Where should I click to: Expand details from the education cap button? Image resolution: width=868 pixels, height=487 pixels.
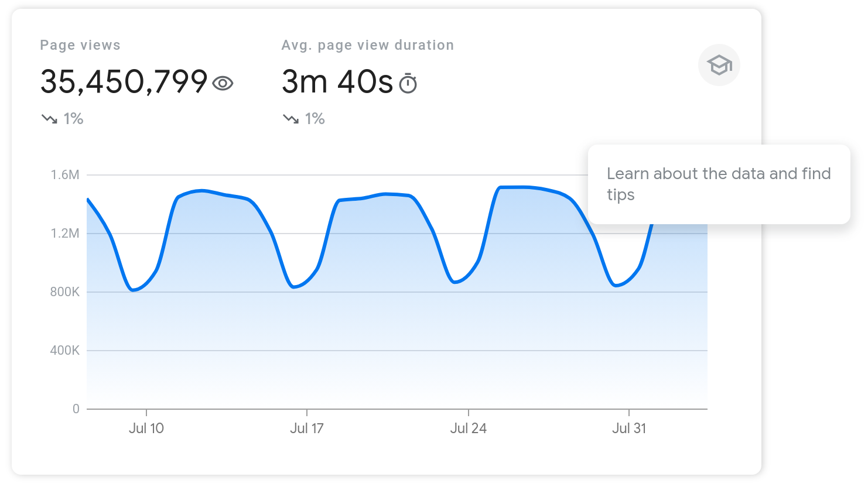719,64
